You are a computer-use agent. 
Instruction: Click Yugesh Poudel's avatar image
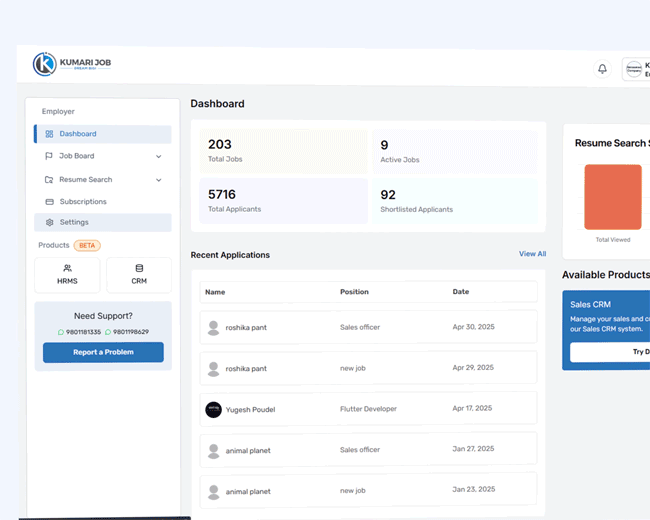213,409
